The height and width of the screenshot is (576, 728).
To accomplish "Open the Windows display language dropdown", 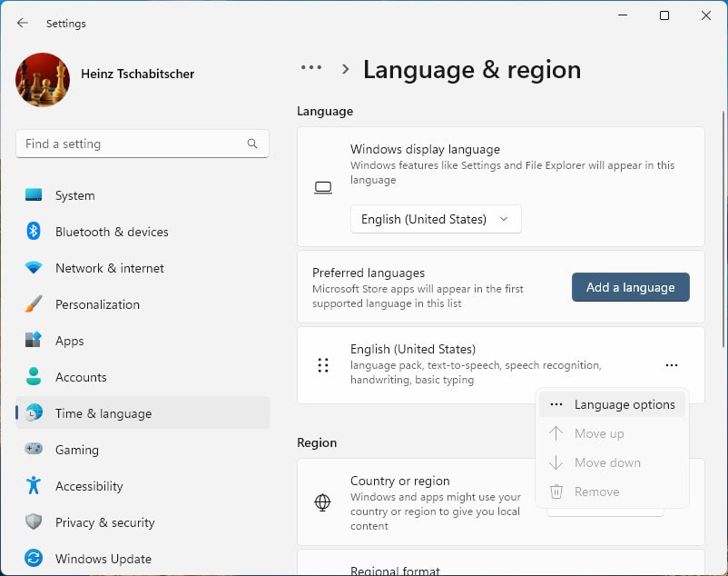I will tap(436, 219).
